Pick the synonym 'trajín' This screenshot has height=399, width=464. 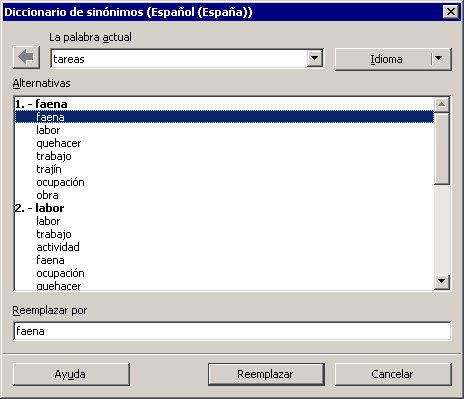(x=49, y=169)
